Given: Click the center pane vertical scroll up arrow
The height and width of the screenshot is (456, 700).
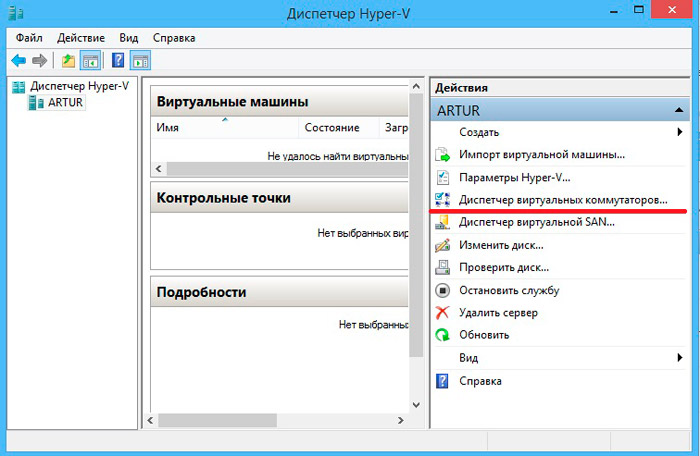Looking at the screenshot, I should pos(416,86).
